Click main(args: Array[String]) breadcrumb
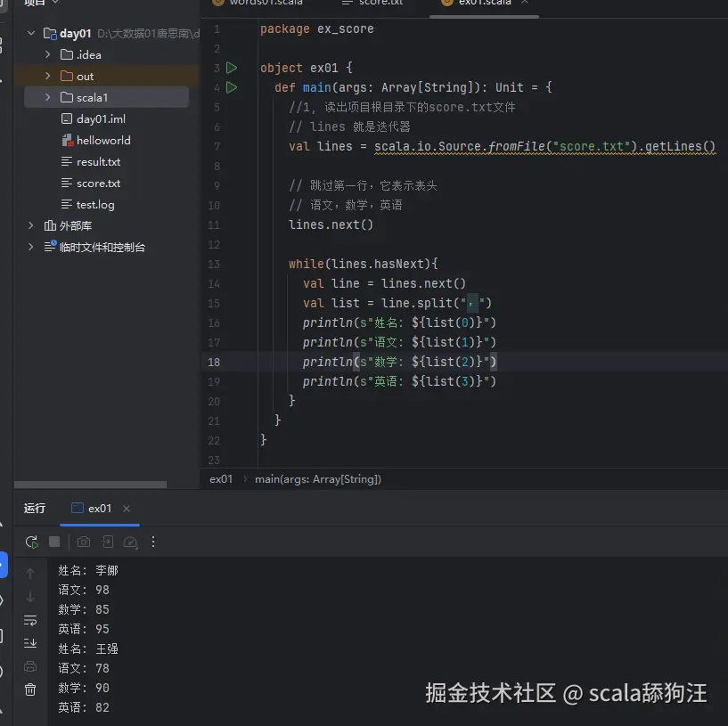The height and width of the screenshot is (726, 728). pos(318,479)
